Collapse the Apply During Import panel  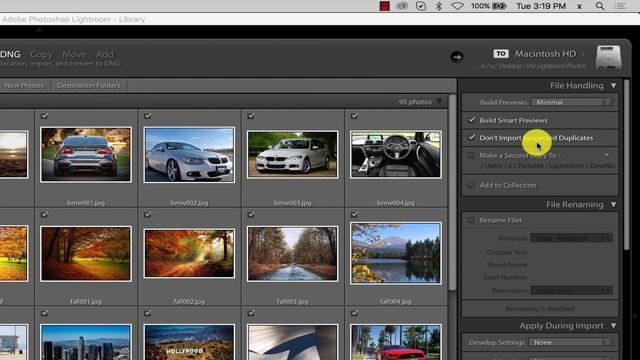(613, 326)
